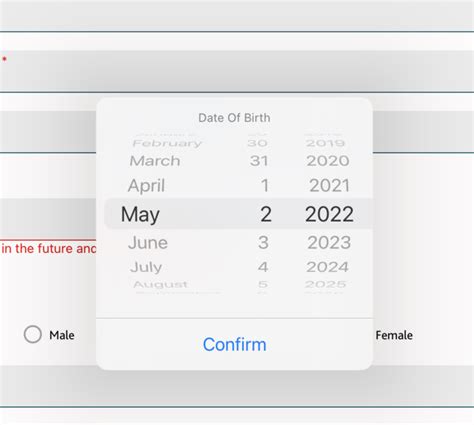Tap August in the month wheel
This screenshot has height=425, width=474.
(160, 284)
